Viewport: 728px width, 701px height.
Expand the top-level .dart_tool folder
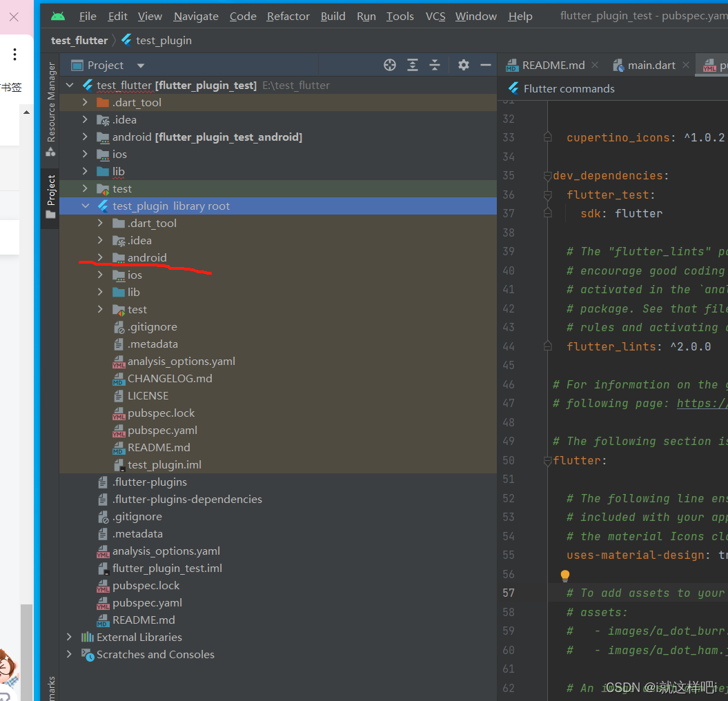pyautogui.click(x=85, y=102)
